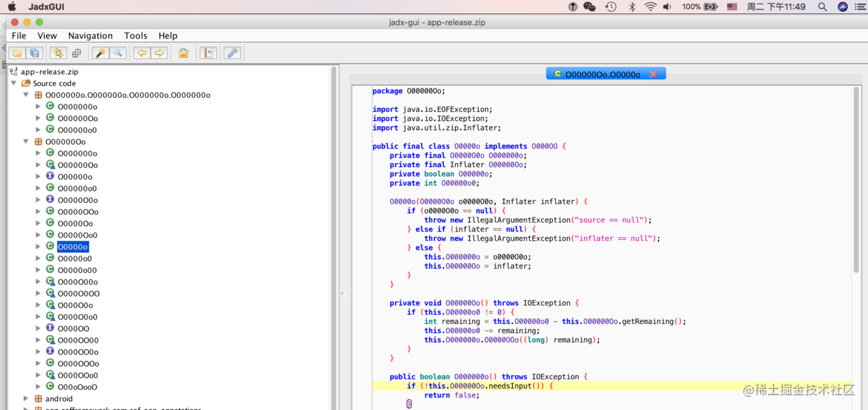Open the File menu
The width and height of the screenshot is (868, 410).
(19, 36)
